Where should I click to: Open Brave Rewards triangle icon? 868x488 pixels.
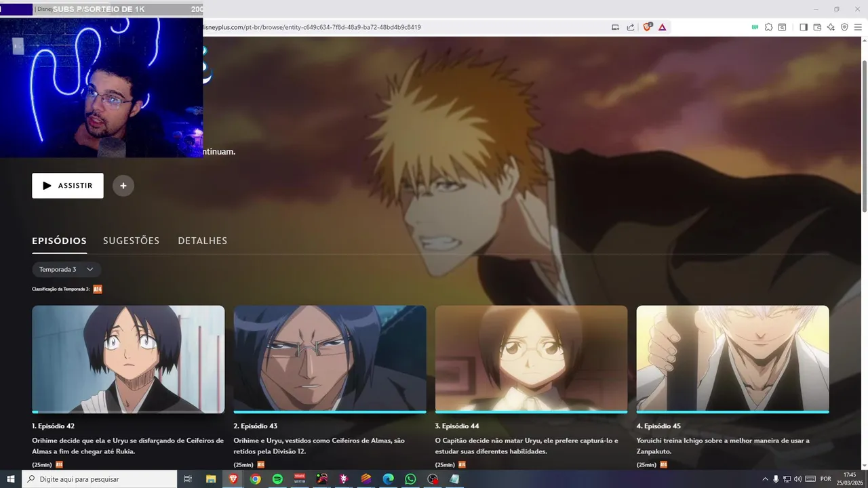point(663,27)
